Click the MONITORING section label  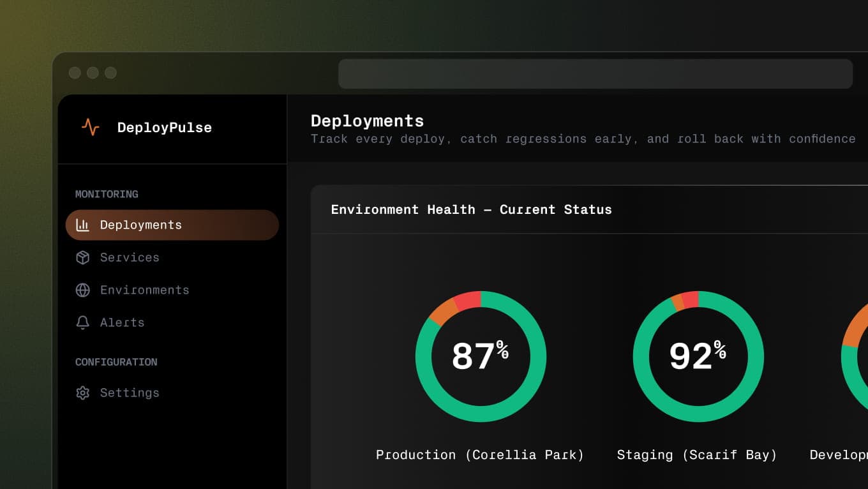107,194
